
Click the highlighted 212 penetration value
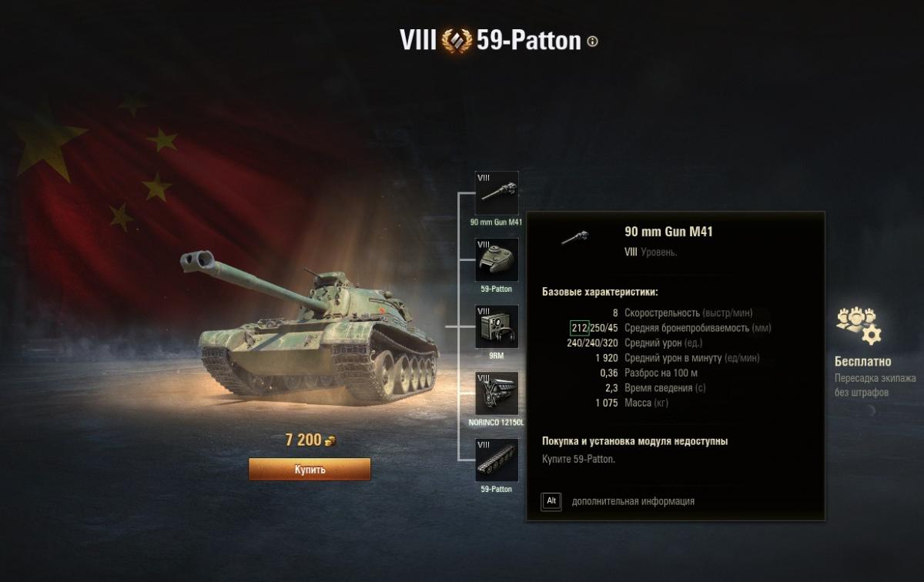point(580,328)
